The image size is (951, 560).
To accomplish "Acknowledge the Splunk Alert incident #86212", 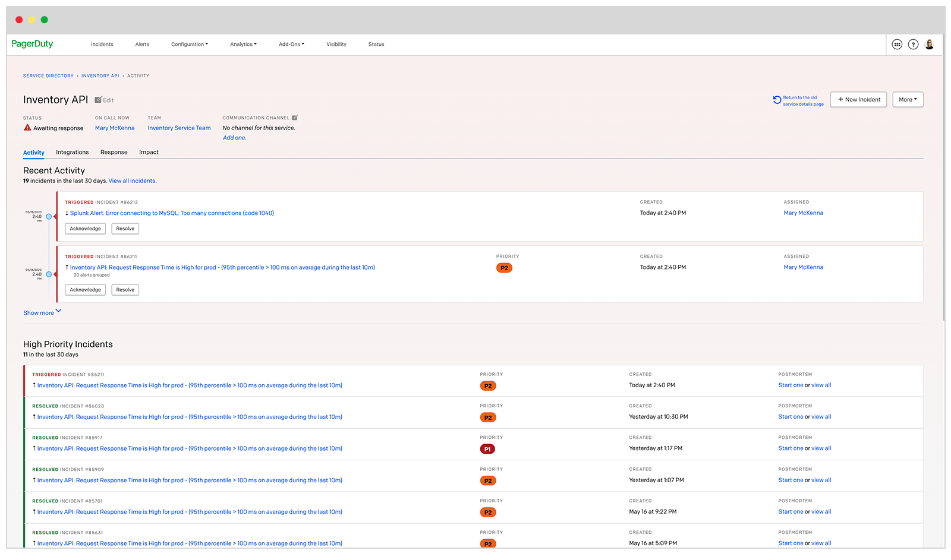I will [x=85, y=229].
